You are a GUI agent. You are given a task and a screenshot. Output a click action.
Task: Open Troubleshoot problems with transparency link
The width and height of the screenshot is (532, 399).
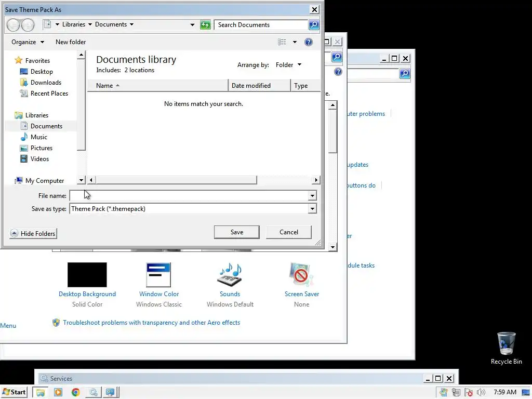[x=151, y=323]
